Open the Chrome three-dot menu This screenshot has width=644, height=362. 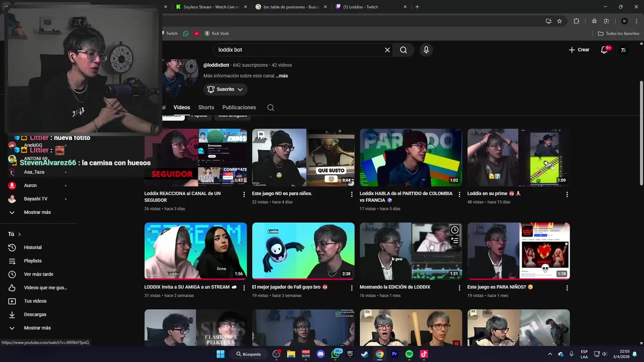(636, 21)
